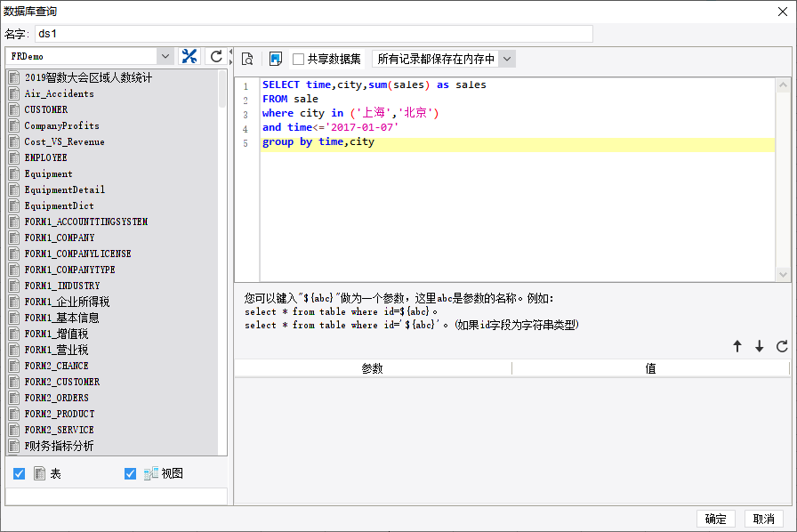Open the FRDemo connection dropdown
This screenshot has height=532, width=797.
click(x=165, y=56)
